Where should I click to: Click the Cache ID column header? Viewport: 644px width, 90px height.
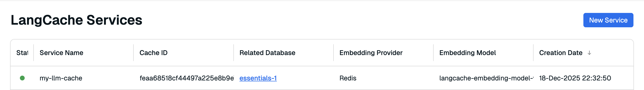click(153, 53)
